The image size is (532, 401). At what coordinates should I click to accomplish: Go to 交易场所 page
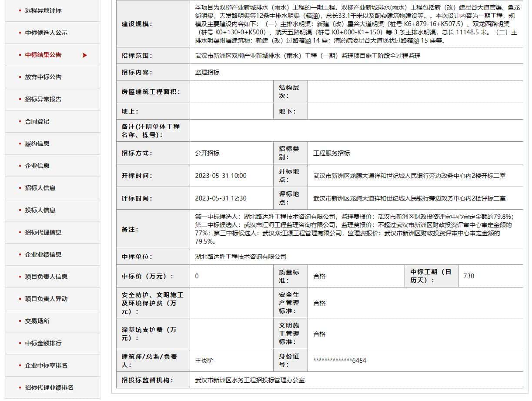(x=37, y=321)
